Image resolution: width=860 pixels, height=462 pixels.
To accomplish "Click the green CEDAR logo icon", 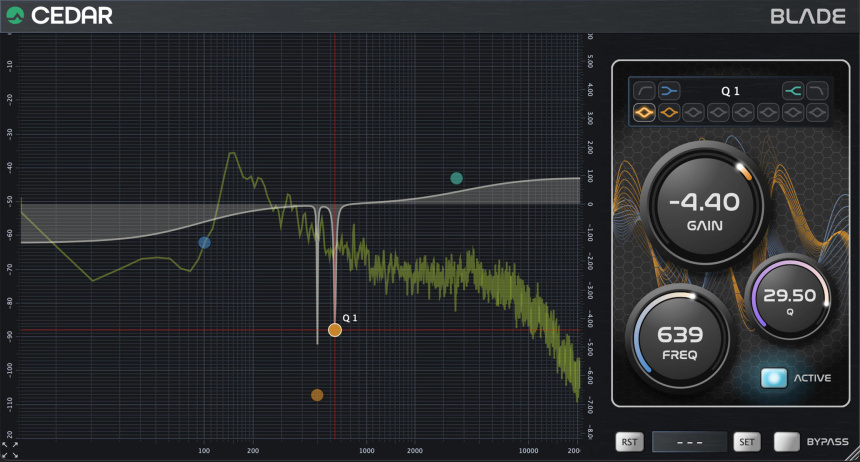I will (x=15, y=15).
